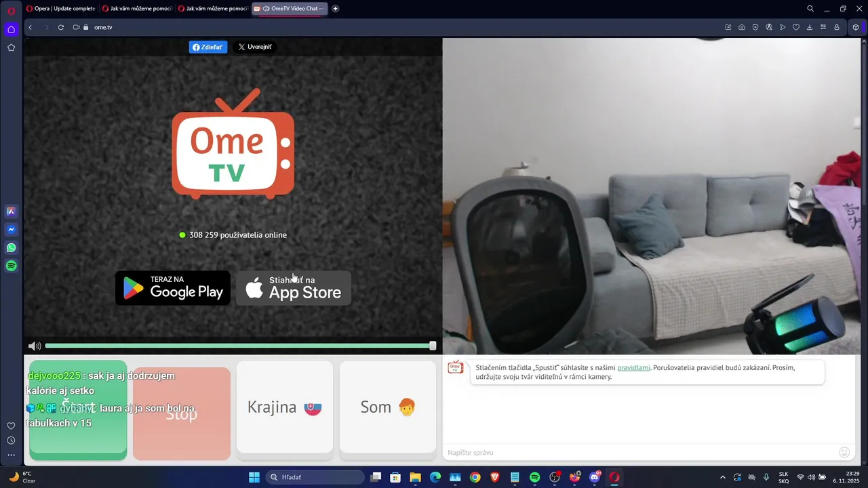
Task: Click the local webcam preview
Action: 652,196
